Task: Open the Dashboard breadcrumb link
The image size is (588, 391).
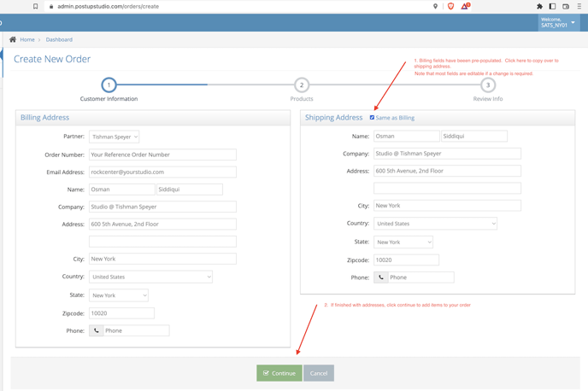Action: coord(59,39)
